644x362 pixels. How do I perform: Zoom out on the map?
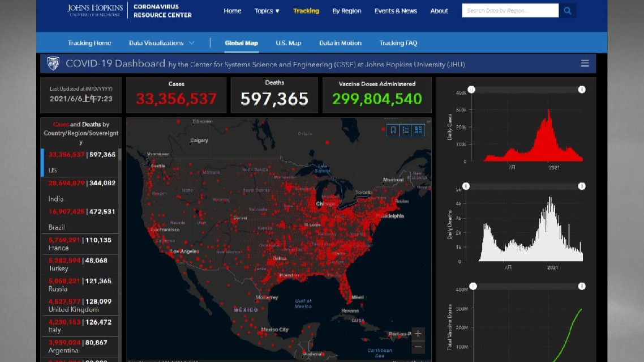coord(418,346)
